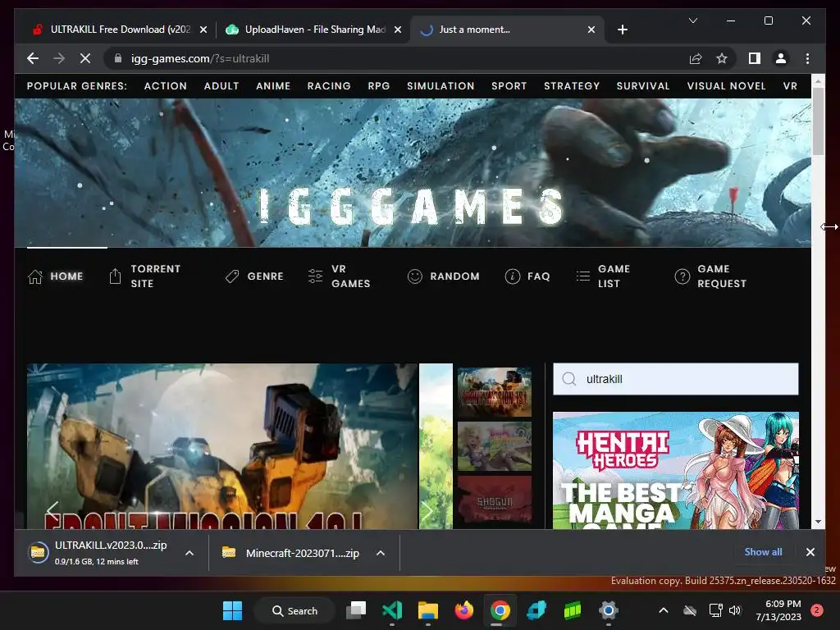Open the GAME LIST page

pyautogui.click(x=603, y=276)
